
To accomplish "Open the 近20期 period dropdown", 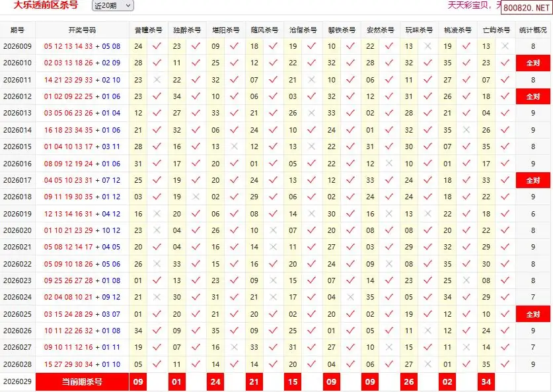I will tap(112, 5).
